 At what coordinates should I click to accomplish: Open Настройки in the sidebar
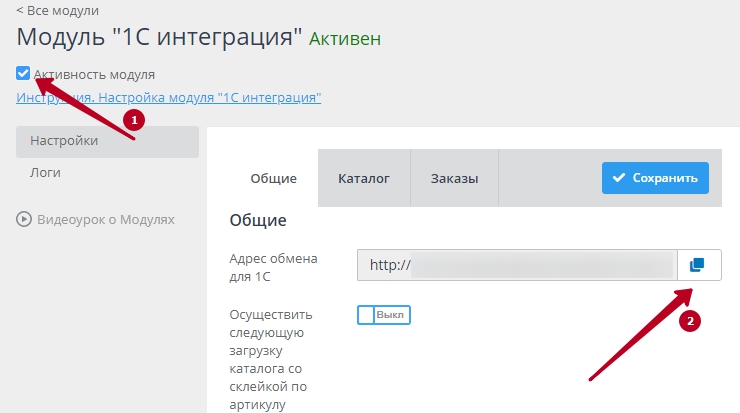click(x=64, y=141)
